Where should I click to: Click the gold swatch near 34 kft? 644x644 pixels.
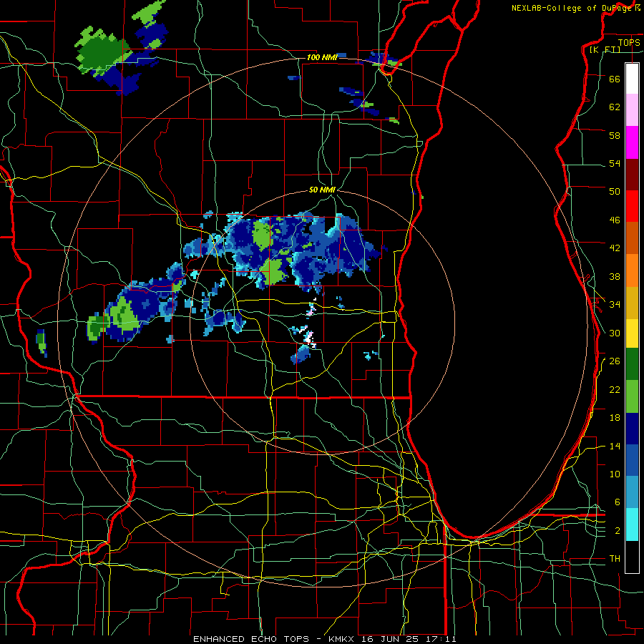tap(632, 303)
